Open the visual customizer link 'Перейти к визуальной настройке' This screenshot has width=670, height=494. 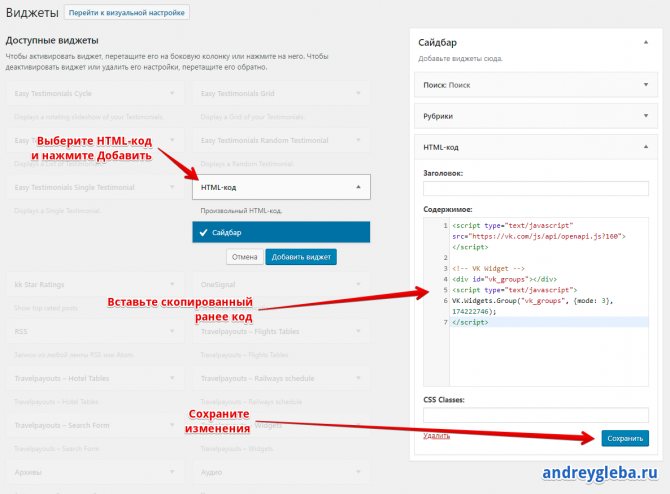pos(126,13)
